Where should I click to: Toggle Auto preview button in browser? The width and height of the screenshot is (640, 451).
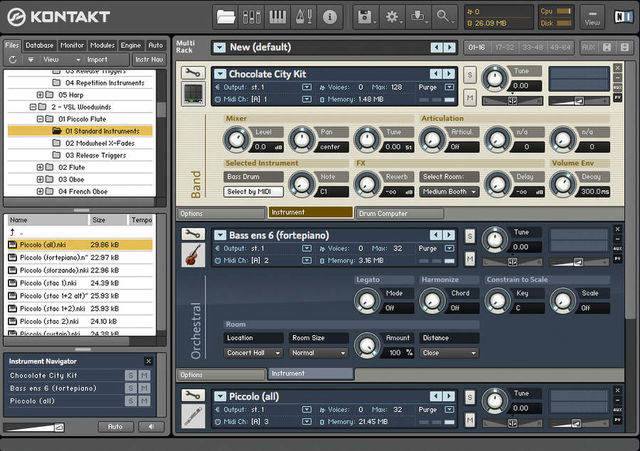coord(116,427)
